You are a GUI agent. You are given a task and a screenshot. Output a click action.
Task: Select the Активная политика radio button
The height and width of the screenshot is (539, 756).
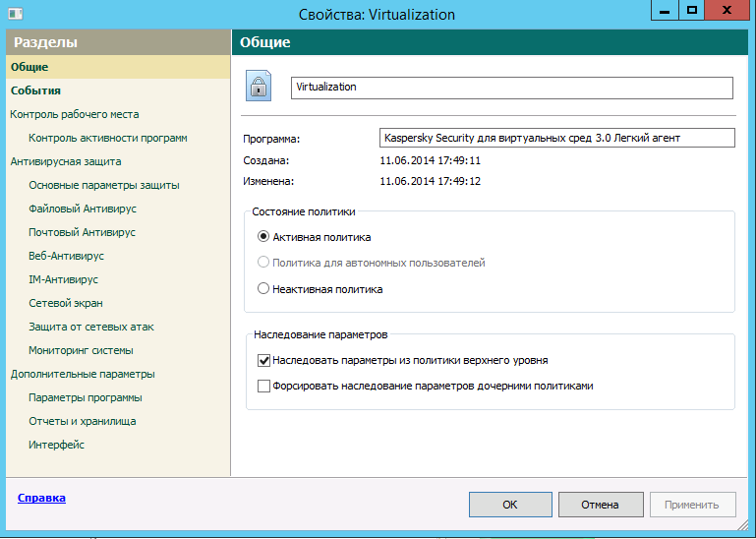(x=263, y=236)
